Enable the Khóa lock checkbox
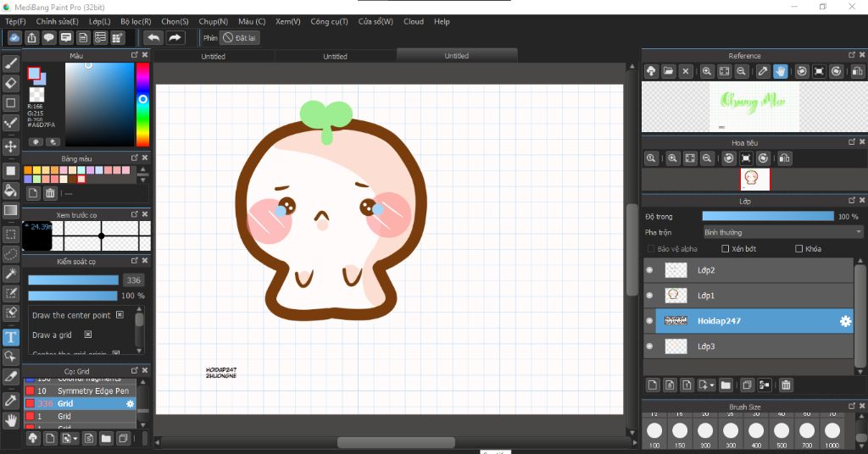Image resolution: width=868 pixels, height=454 pixels. [798, 249]
